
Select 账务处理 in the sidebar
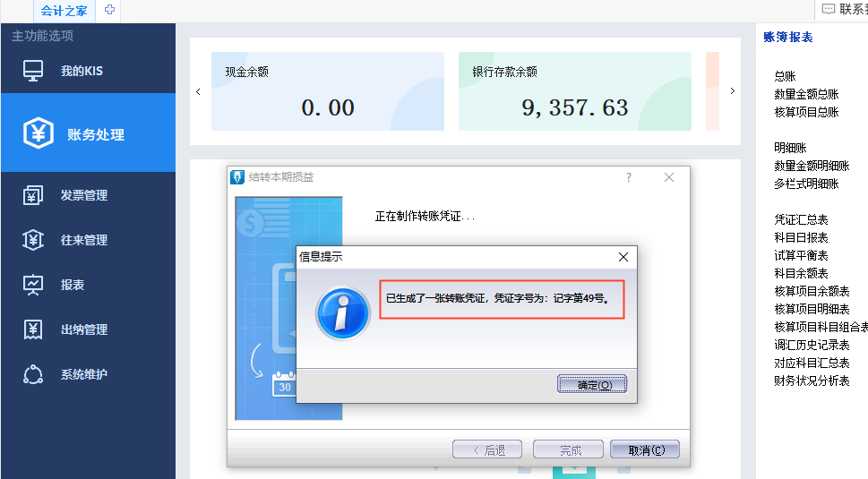pos(95,134)
